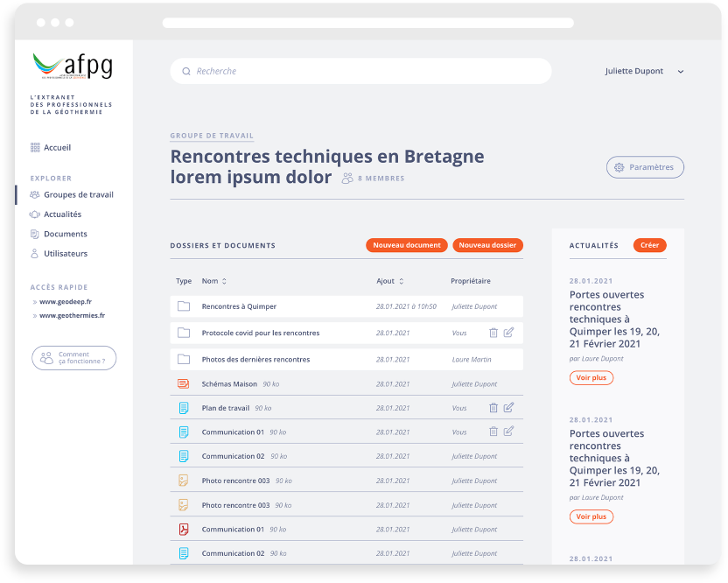
Task: Click the Nouveau document button
Action: click(x=407, y=245)
